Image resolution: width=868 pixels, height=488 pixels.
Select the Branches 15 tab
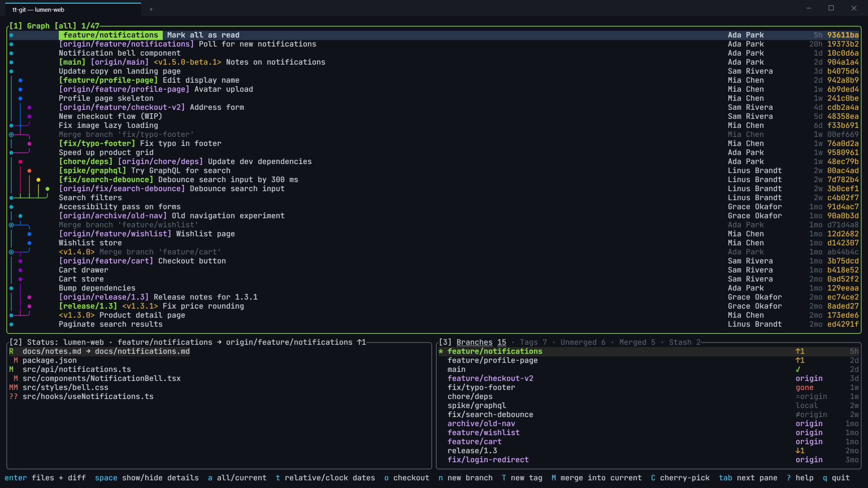pyautogui.click(x=481, y=342)
